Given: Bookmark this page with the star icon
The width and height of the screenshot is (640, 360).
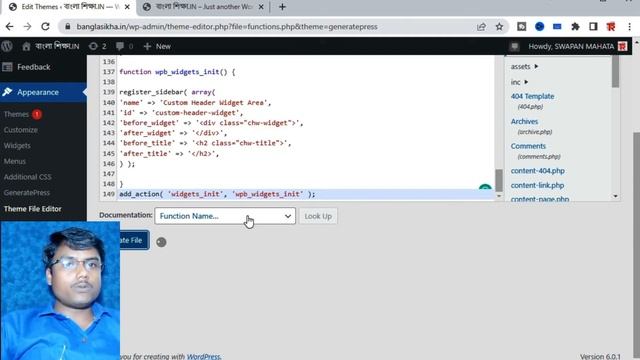Looking at the screenshot, I should [499, 27].
